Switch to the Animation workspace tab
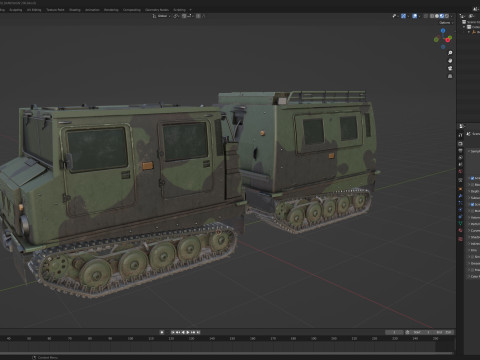 tap(92, 10)
